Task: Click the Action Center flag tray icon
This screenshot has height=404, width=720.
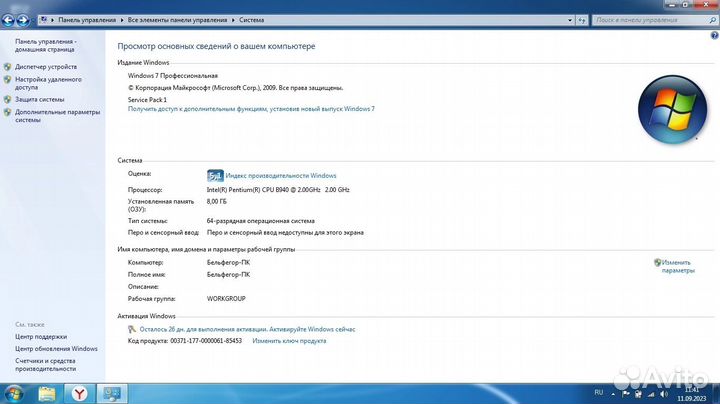Action: (625, 394)
